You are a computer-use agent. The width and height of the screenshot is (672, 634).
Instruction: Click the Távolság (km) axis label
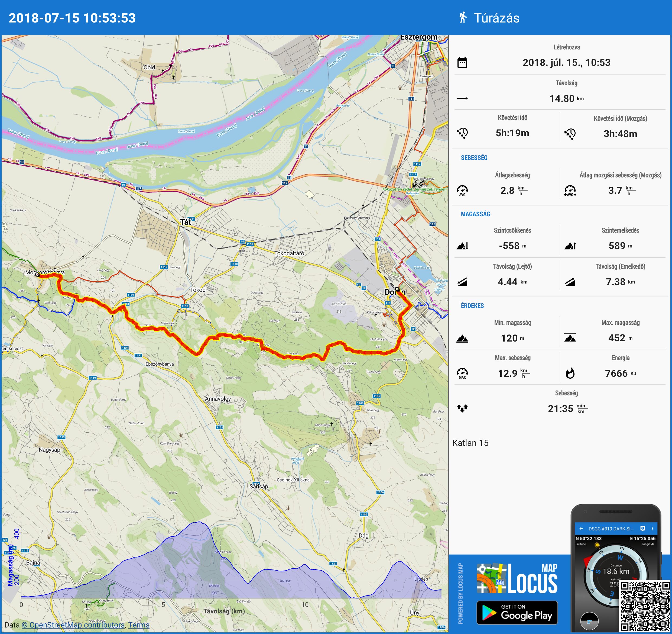(x=224, y=611)
